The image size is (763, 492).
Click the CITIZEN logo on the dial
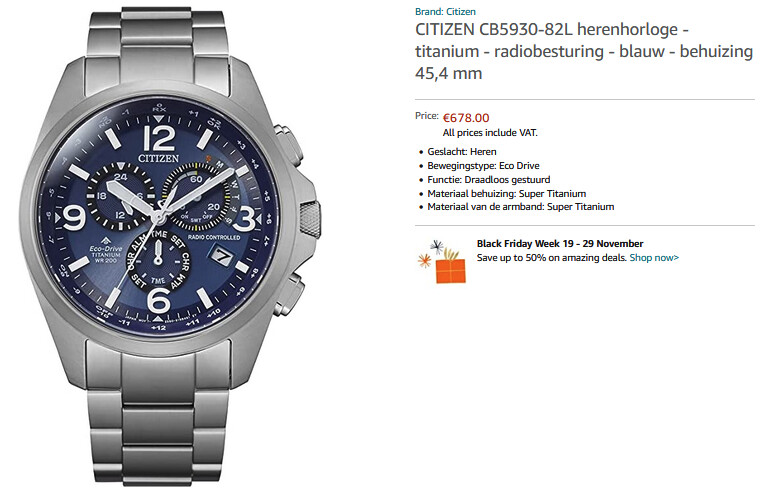pyautogui.click(x=158, y=158)
